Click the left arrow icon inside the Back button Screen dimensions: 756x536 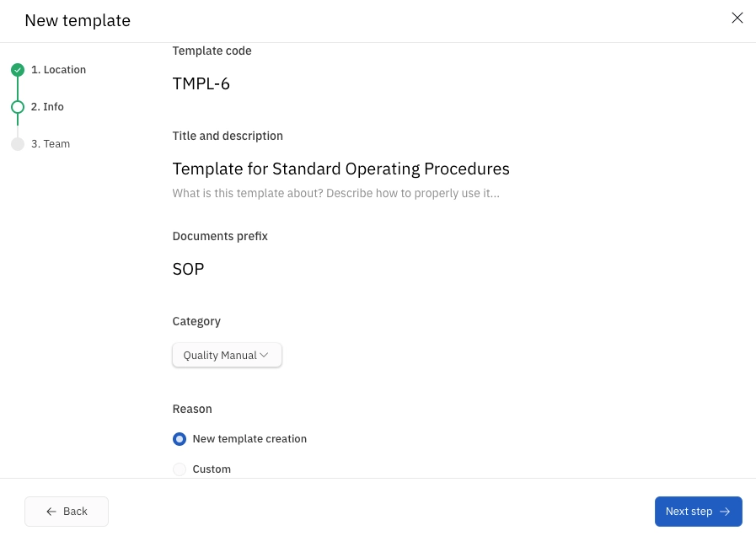point(51,512)
